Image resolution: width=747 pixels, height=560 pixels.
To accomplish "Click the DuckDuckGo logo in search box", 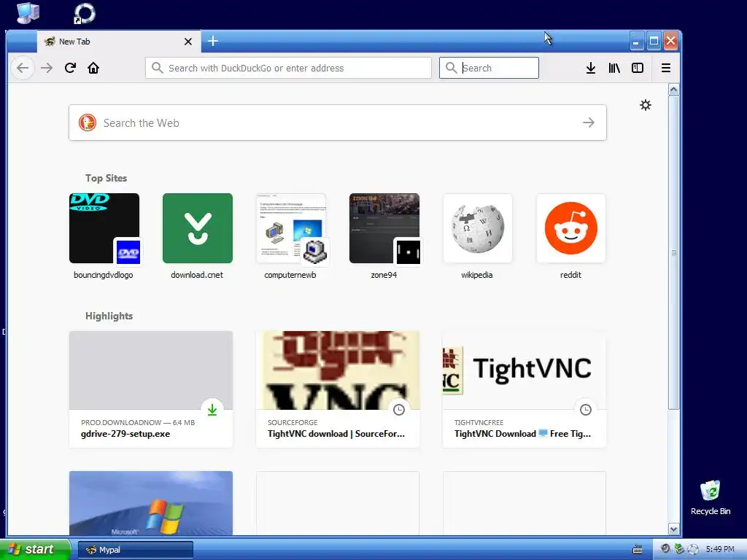I will (x=88, y=122).
